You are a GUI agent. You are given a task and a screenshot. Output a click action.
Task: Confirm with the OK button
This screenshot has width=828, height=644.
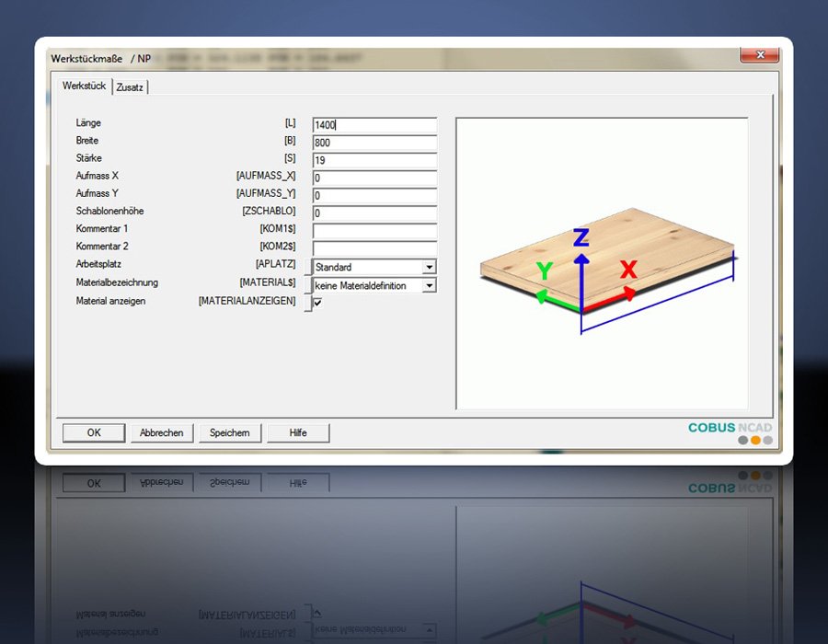tap(94, 432)
